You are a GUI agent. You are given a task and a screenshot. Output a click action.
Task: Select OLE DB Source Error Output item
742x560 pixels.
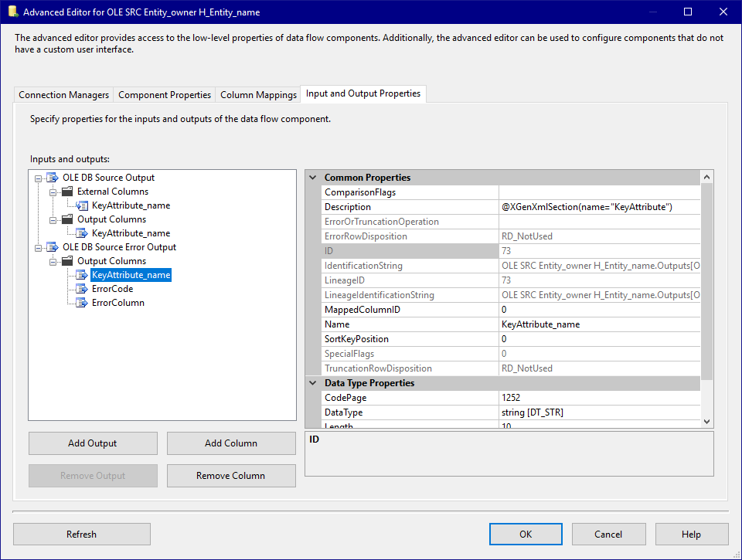coord(119,247)
